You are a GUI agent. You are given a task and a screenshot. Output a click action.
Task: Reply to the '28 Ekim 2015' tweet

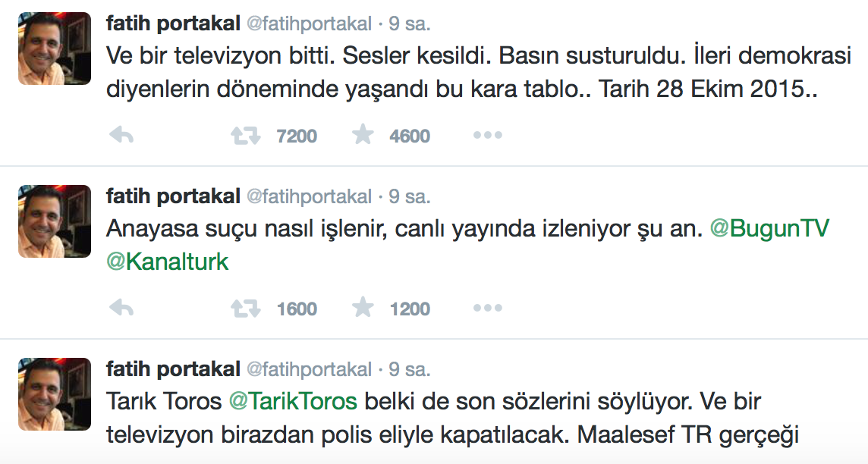pos(122,136)
